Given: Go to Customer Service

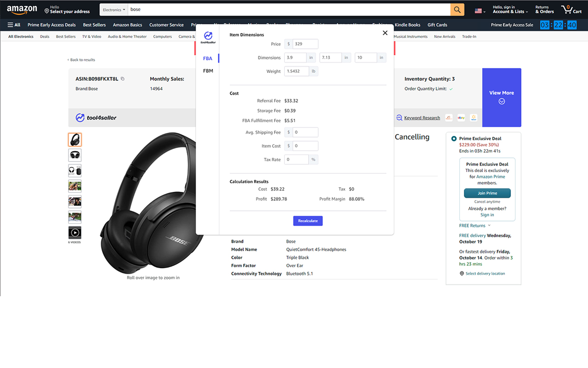Looking at the screenshot, I should click(x=166, y=25).
